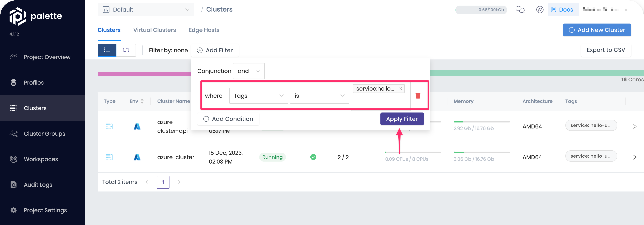Click green health check for azure-cluster
Viewport: 644px width, 225px height.
[313, 157]
